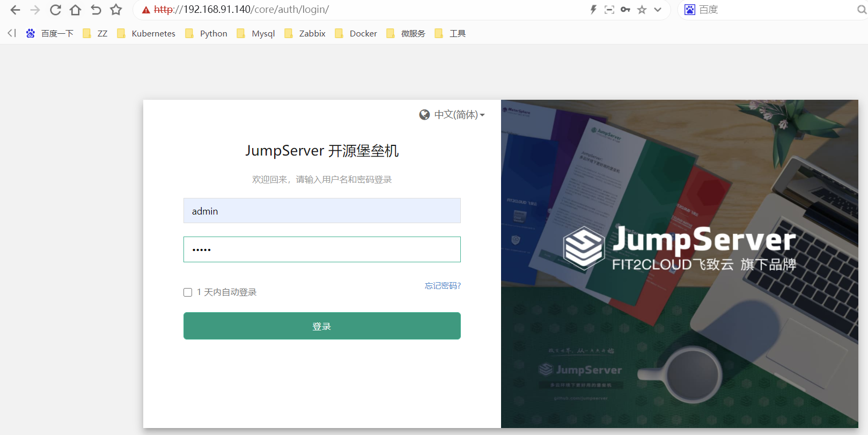The width and height of the screenshot is (868, 435).
Task: Click the search magnifier icon
Action: point(862,10)
